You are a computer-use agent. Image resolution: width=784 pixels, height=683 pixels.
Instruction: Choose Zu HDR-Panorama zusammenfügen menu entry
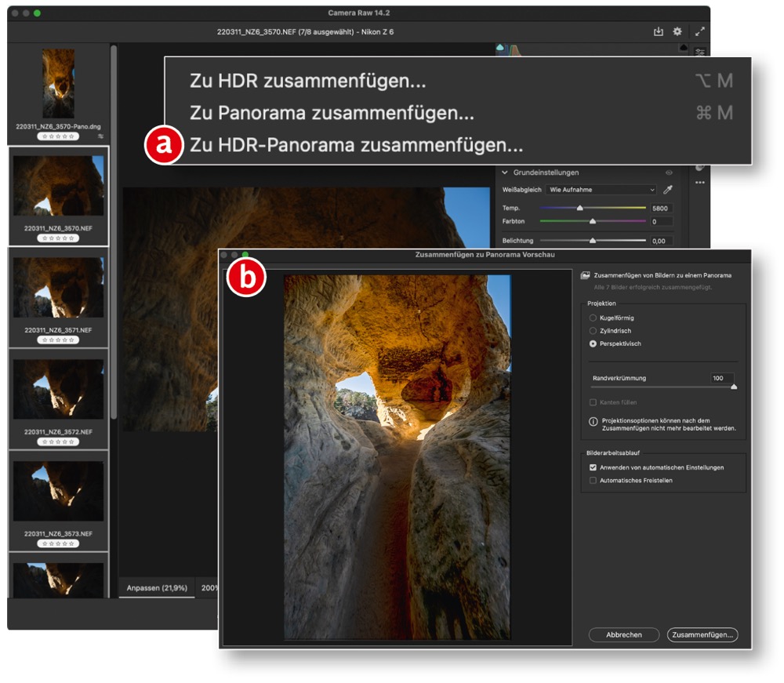pos(356,146)
